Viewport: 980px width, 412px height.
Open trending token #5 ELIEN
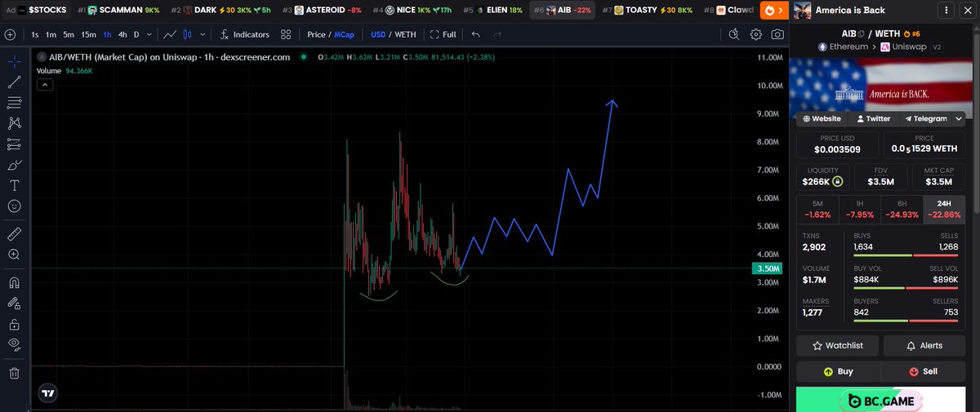[x=492, y=11]
